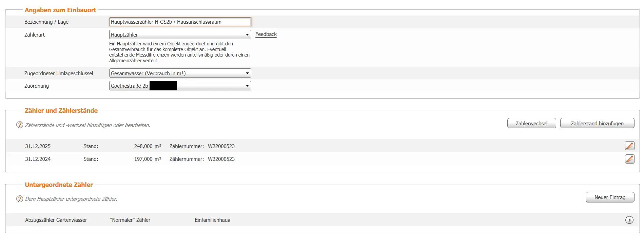Click the Untergeordnete Zähler section heading
644x236 pixels.
[59, 185]
